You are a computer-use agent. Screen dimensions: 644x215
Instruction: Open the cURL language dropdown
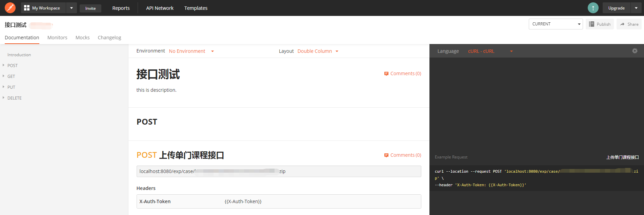click(x=490, y=51)
